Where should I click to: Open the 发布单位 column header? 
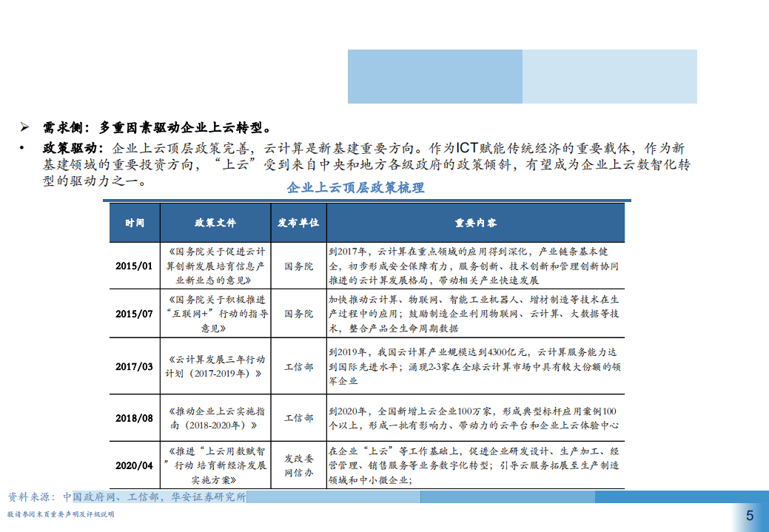click(x=299, y=223)
